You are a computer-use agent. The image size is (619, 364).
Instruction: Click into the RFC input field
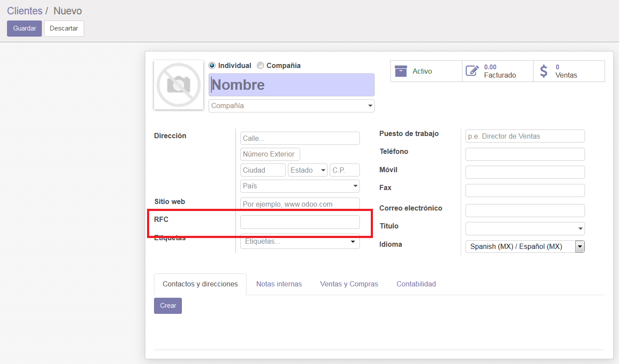pyautogui.click(x=300, y=222)
